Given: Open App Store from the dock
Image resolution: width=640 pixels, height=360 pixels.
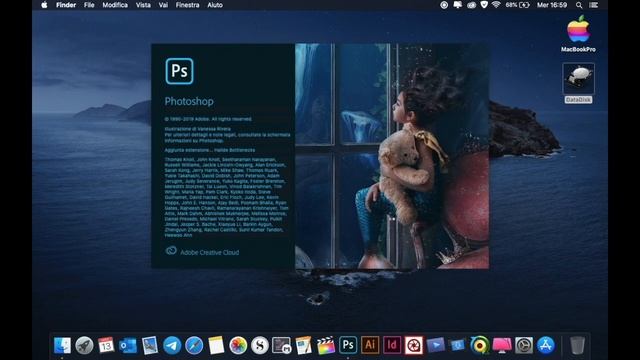Looking at the screenshot, I should pyautogui.click(x=546, y=346).
